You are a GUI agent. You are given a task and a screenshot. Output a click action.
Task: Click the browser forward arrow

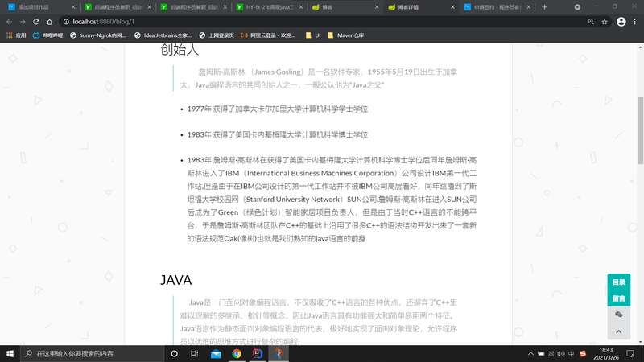(x=23, y=22)
